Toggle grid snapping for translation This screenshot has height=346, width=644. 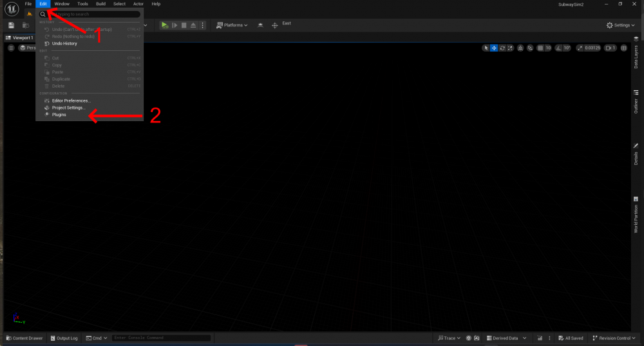point(540,48)
